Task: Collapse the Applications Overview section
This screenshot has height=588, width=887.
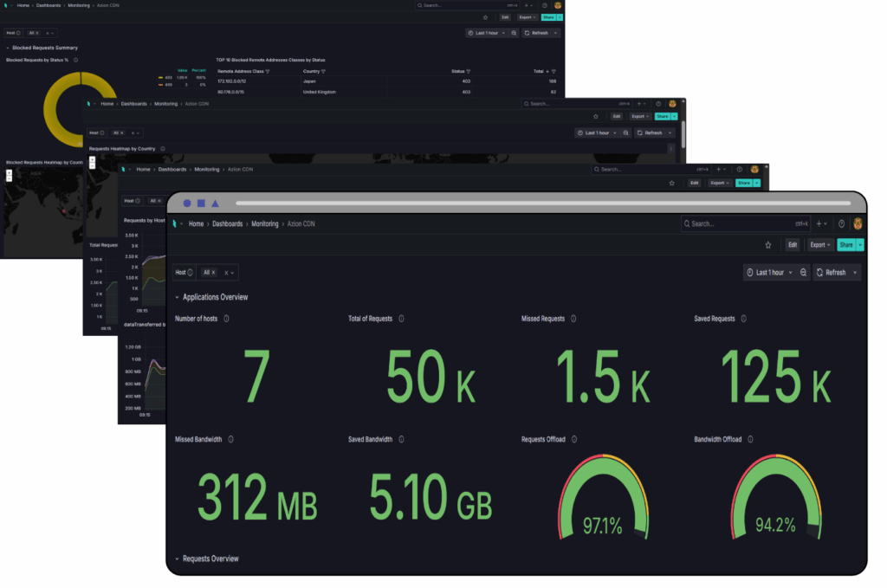Action: point(178,297)
